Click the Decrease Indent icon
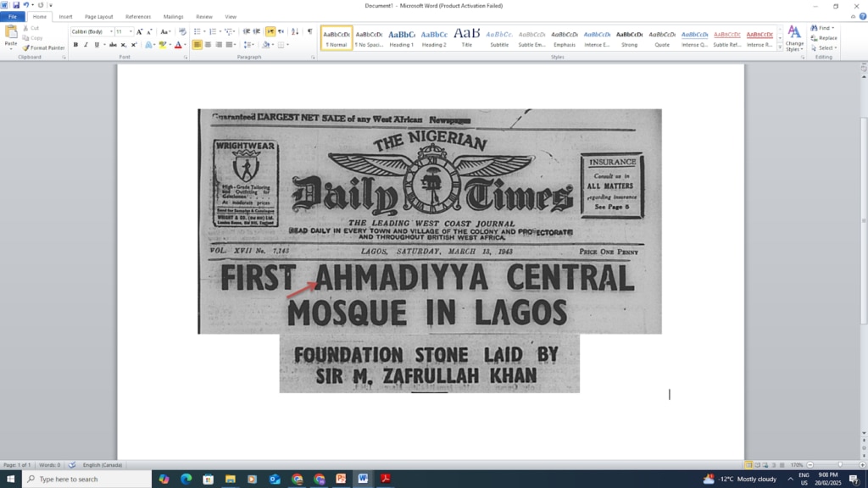 (247, 31)
